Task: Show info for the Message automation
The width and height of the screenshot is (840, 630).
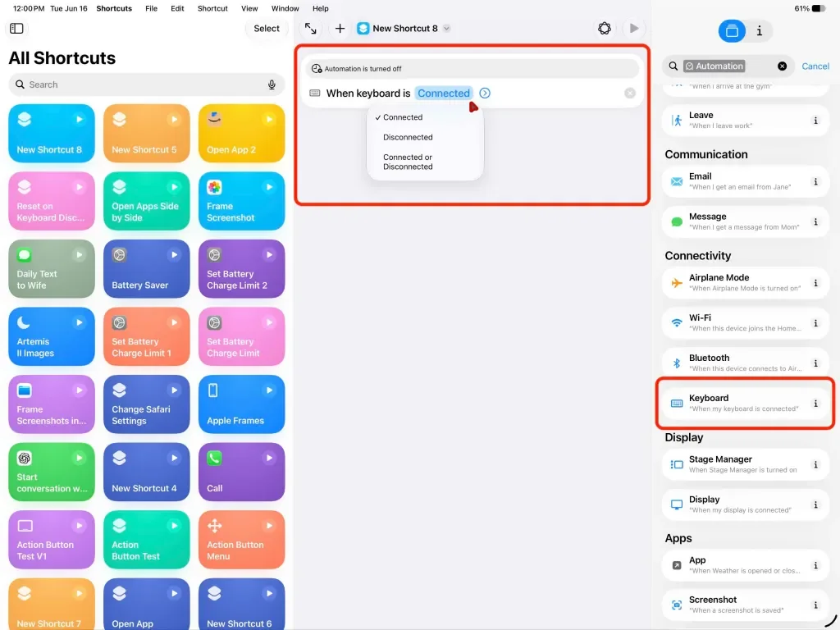Action: [815, 221]
